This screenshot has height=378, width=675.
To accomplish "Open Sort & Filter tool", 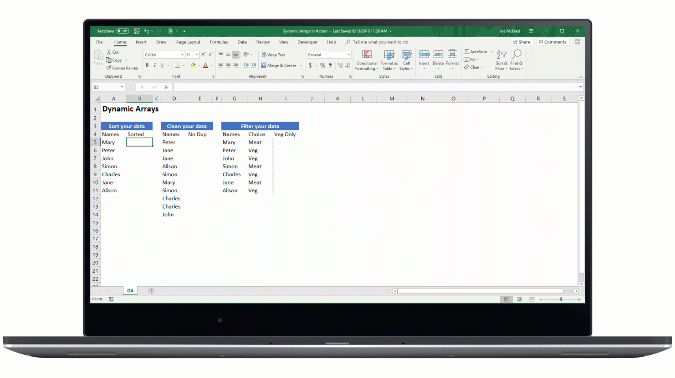I will click(501, 60).
